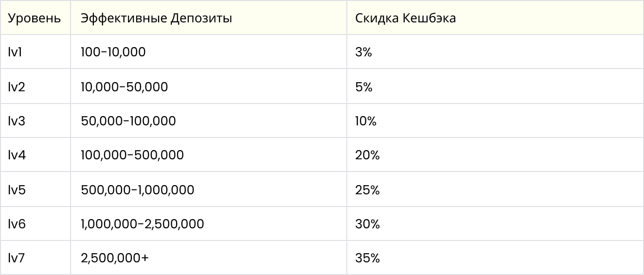The image size is (644, 275).
Task: Click the 100-10,000 deposit range cell
Action: tap(209, 52)
